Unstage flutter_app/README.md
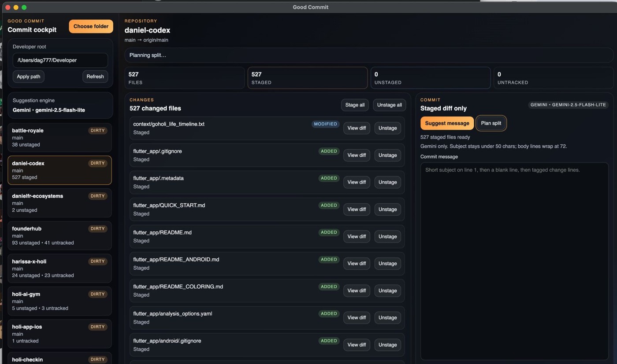The width and height of the screenshot is (617, 364). point(387,236)
